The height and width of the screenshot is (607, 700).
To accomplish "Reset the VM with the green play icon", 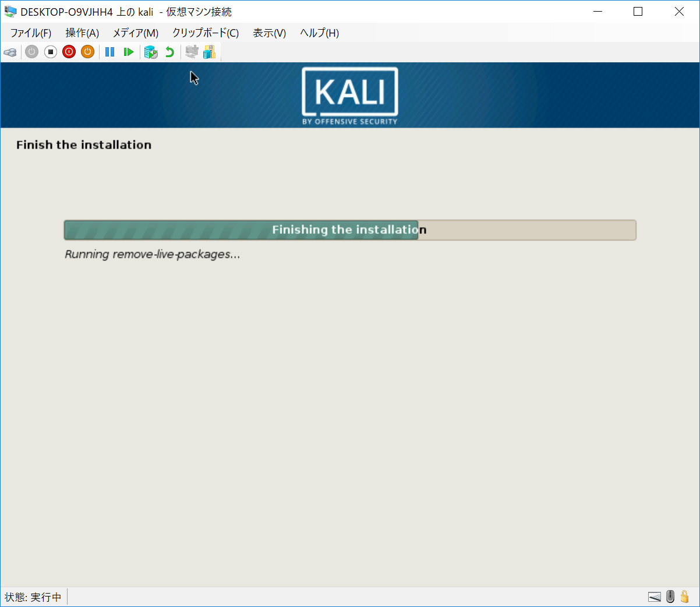I will (x=129, y=52).
